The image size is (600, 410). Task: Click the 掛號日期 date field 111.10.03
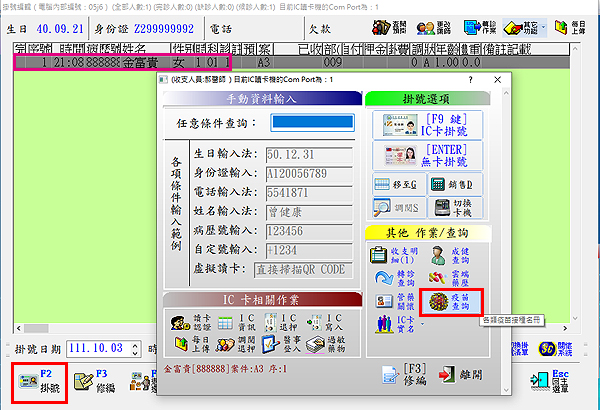(96, 347)
